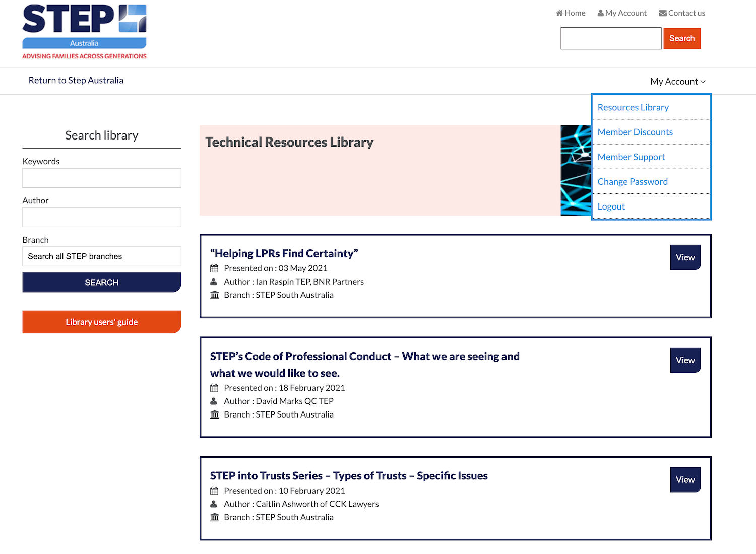
Task: Select Resources Library menu item
Action: click(651, 107)
